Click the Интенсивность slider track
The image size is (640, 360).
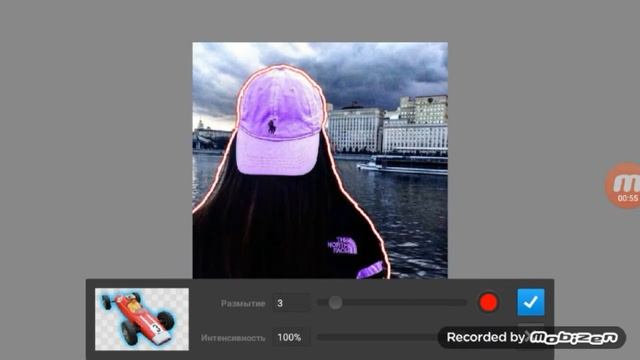point(378,338)
